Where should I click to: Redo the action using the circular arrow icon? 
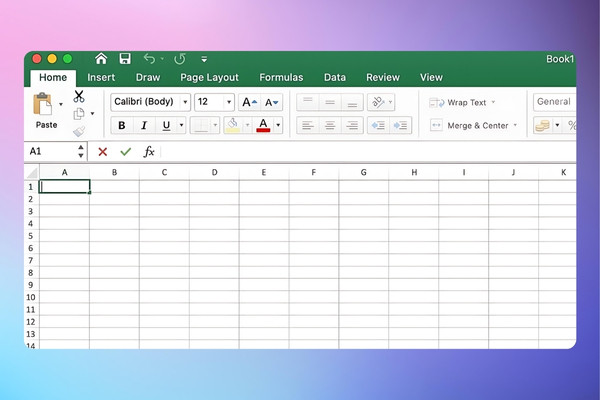(x=179, y=59)
